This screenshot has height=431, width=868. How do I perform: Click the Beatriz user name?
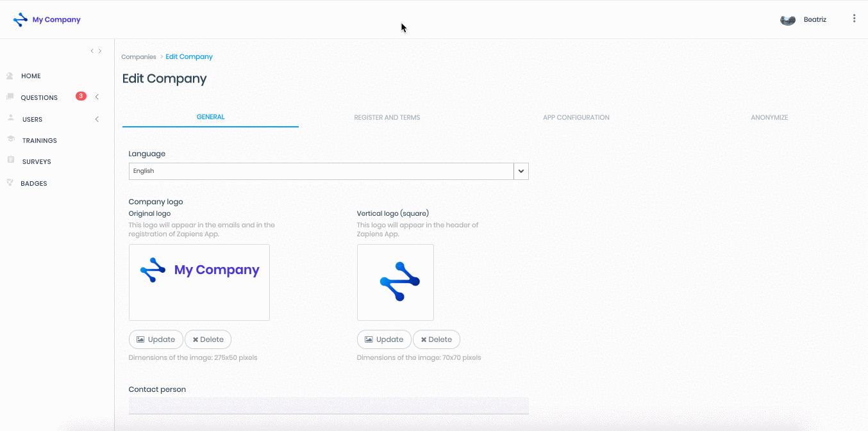(815, 20)
